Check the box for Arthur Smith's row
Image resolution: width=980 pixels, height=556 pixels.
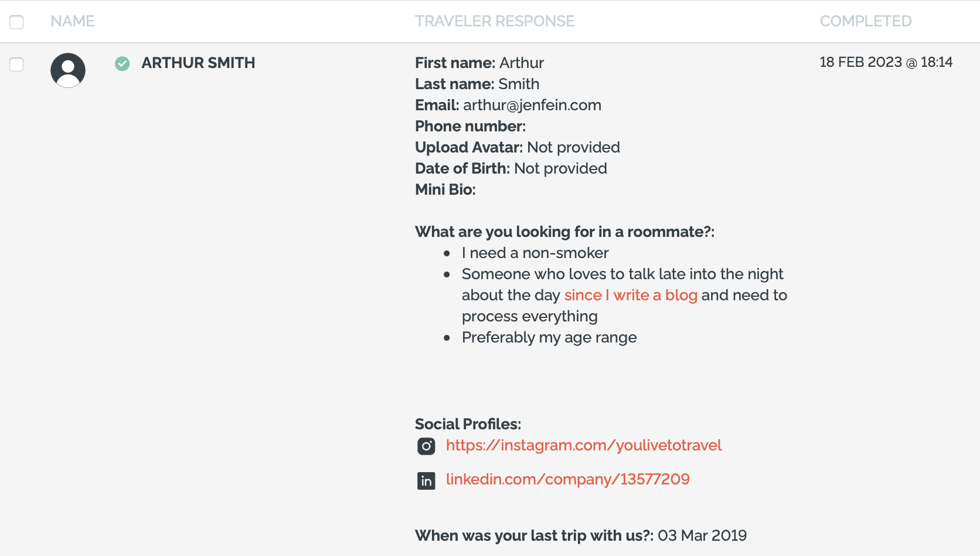[x=16, y=65]
